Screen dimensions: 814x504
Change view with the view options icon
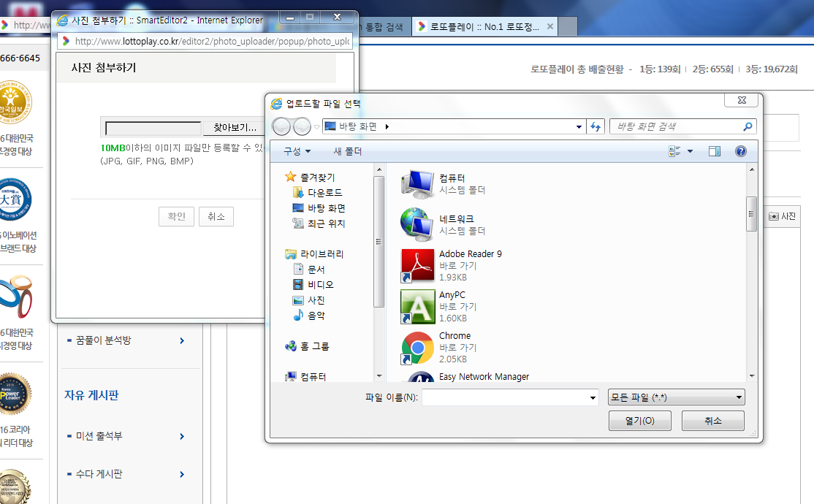click(x=674, y=151)
